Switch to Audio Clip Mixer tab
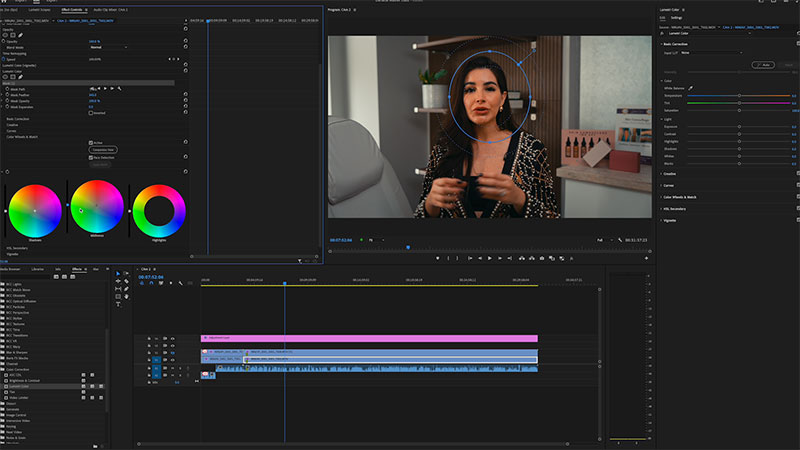This screenshot has height=450, width=800. (111, 10)
